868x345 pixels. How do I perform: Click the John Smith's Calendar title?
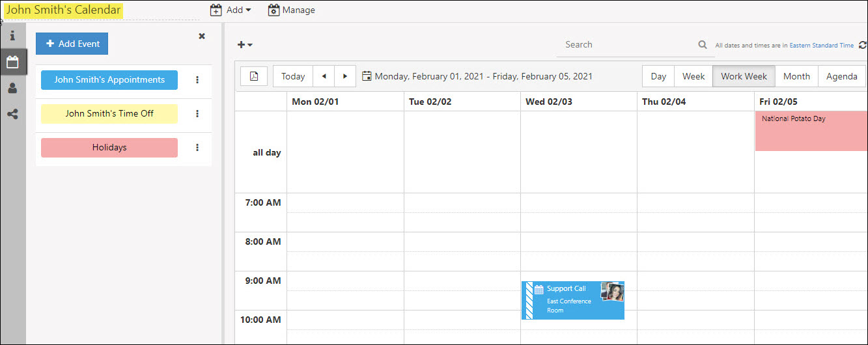pos(63,10)
